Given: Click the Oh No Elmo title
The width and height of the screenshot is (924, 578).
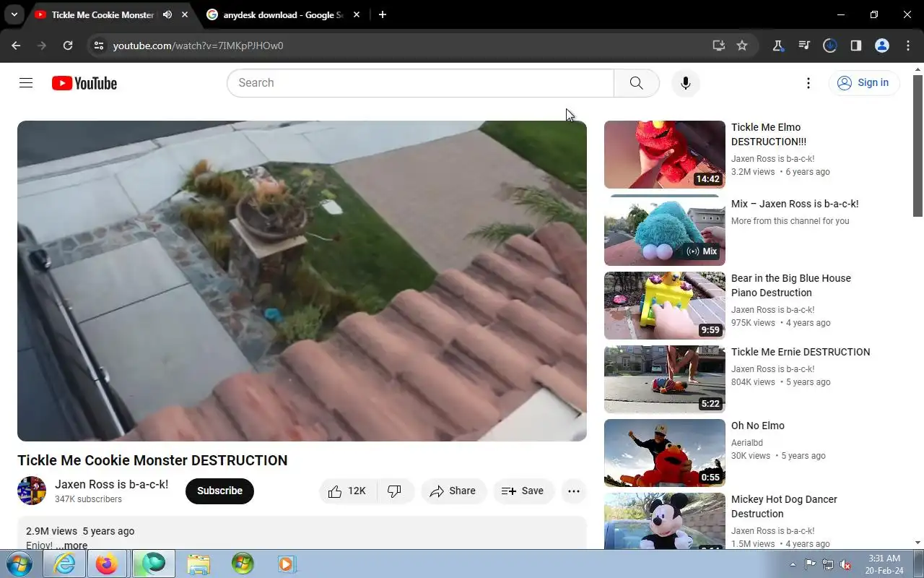Looking at the screenshot, I should click(758, 426).
